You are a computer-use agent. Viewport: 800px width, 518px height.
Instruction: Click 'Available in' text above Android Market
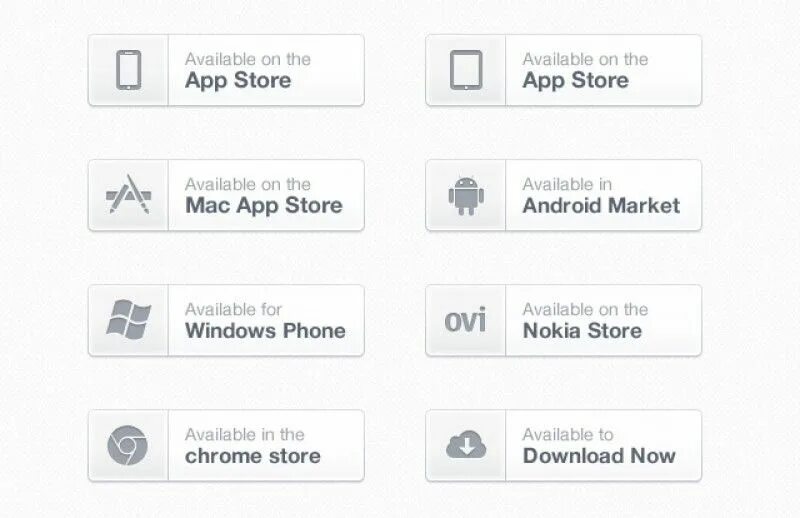(567, 184)
